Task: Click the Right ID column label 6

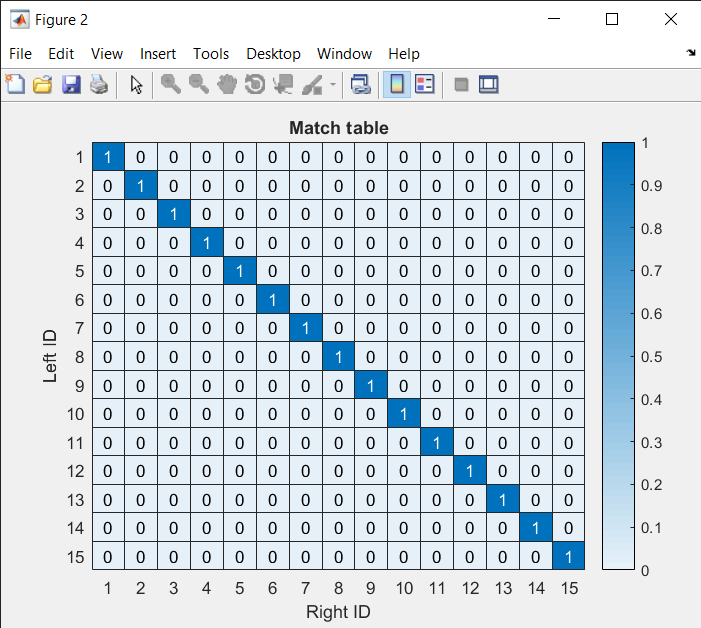Action: tap(272, 588)
